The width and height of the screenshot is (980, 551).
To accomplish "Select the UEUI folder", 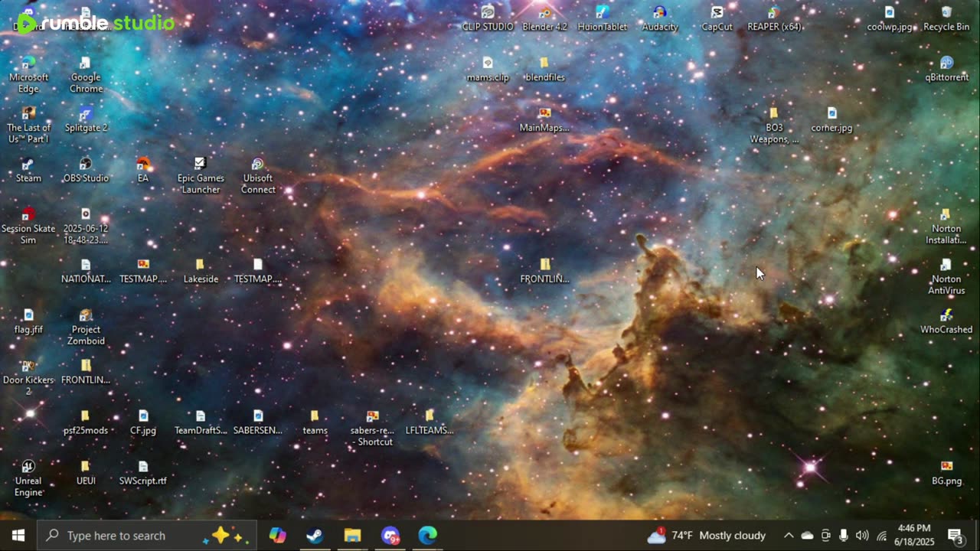I will (x=86, y=473).
